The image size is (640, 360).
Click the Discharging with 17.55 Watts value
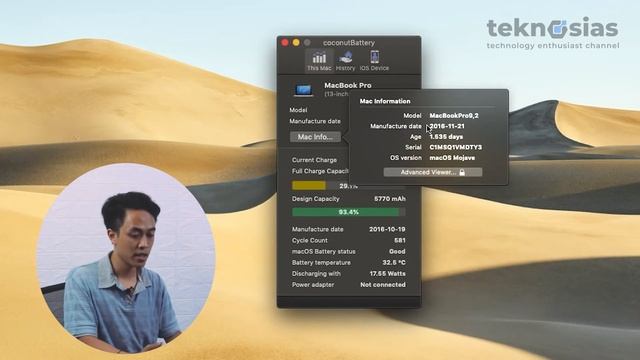[388, 273]
